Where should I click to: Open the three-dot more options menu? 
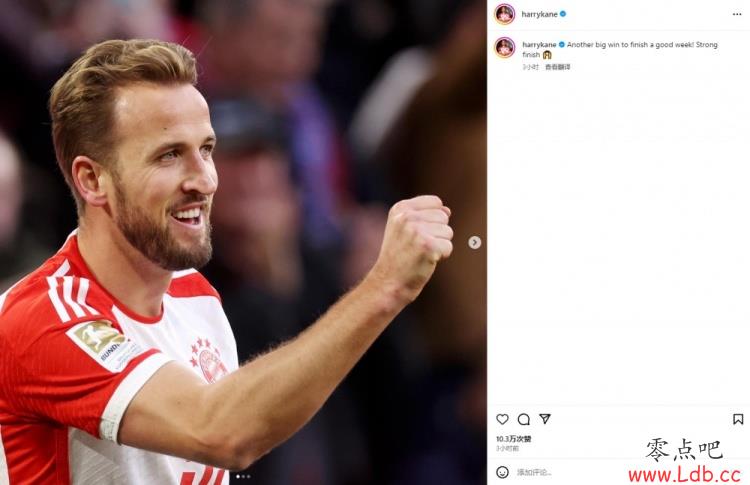737,14
